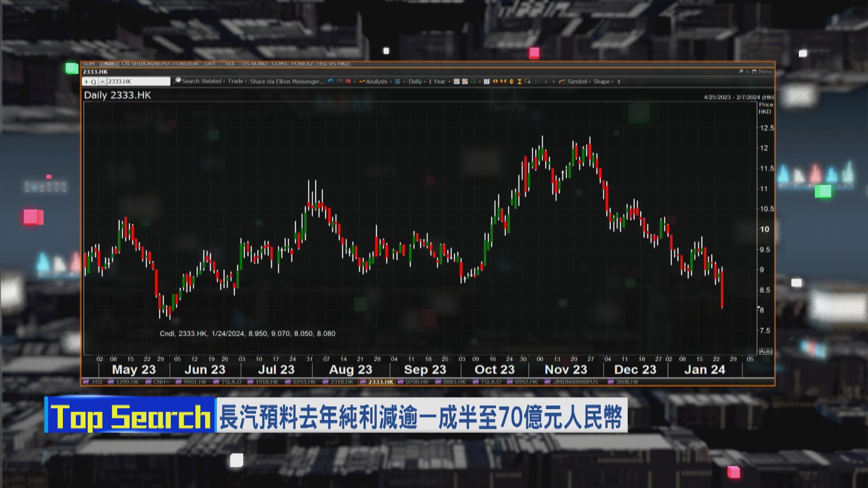Switch to the US BOND tab

[255, 64]
